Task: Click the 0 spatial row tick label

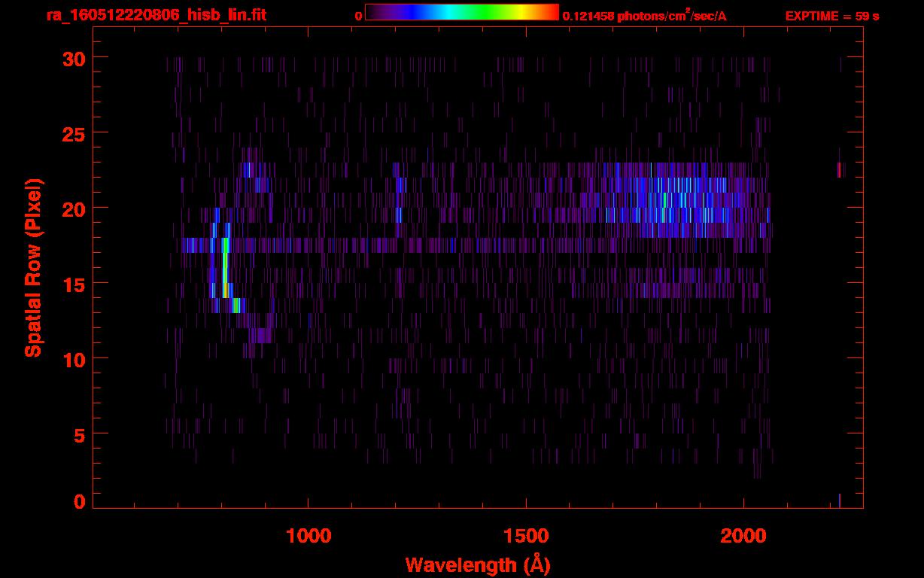Action: (x=79, y=501)
